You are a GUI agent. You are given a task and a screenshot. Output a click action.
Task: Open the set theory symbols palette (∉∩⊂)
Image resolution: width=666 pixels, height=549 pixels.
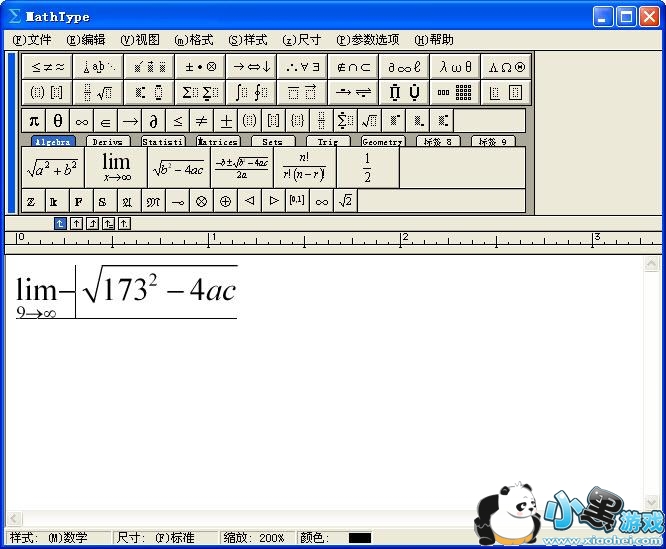pos(353,67)
